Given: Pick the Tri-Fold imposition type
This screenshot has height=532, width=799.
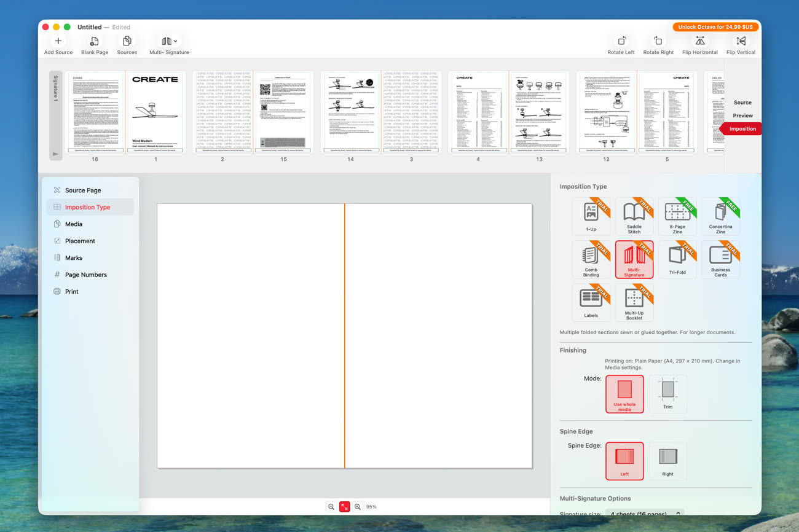Looking at the screenshot, I should point(677,259).
